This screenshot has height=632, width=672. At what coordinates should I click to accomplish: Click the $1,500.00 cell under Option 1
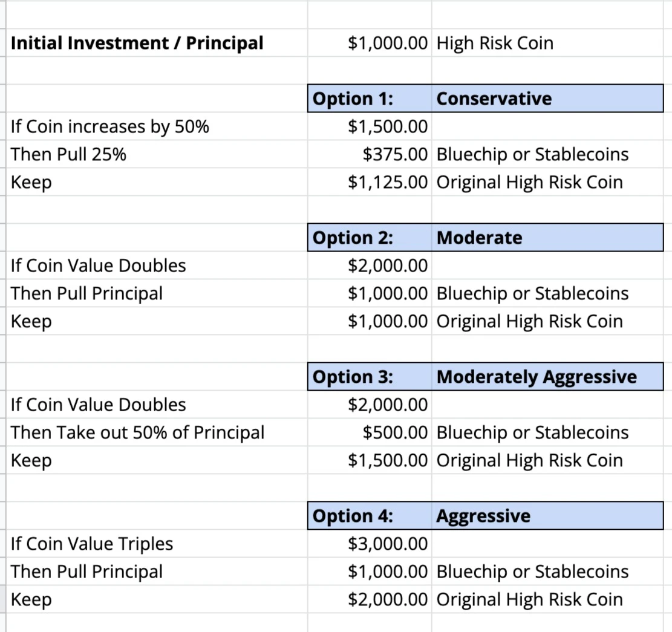[370, 126]
